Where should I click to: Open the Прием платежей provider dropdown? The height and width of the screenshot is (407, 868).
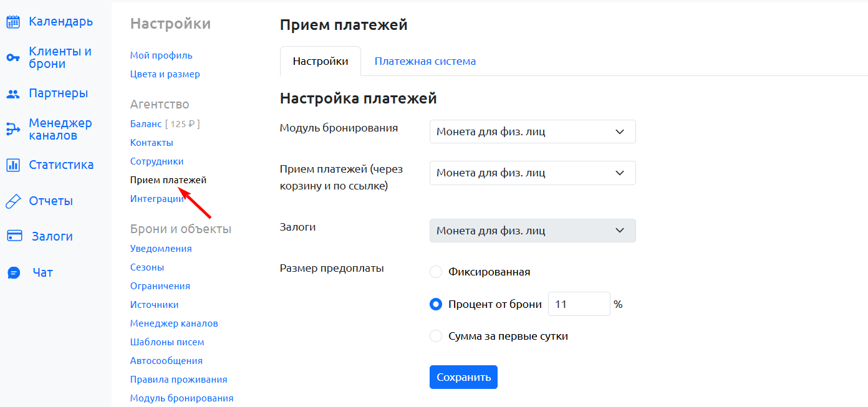tap(533, 173)
